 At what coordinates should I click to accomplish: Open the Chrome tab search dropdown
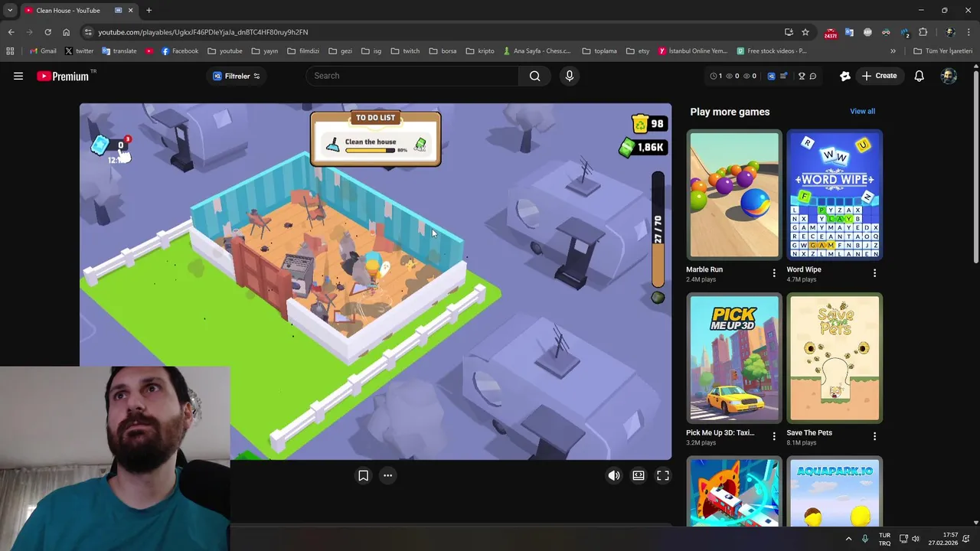pos(9,10)
